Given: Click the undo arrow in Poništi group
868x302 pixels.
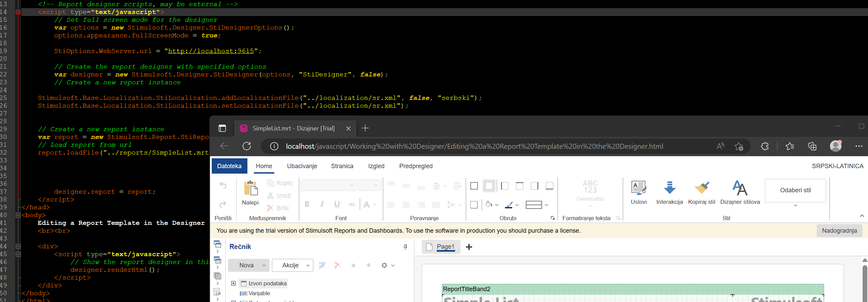Looking at the screenshot, I should [223, 185].
